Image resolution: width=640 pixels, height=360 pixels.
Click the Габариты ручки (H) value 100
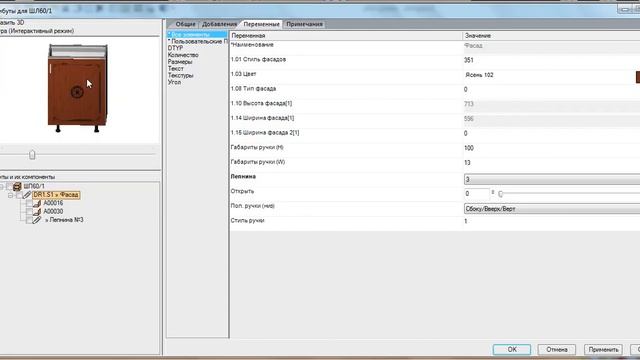tap(469, 148)
